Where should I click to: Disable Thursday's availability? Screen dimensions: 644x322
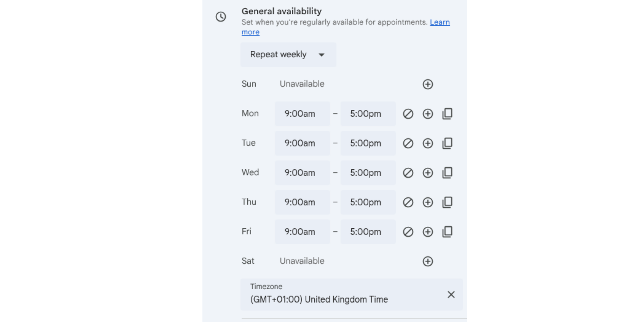coord(408,202)
